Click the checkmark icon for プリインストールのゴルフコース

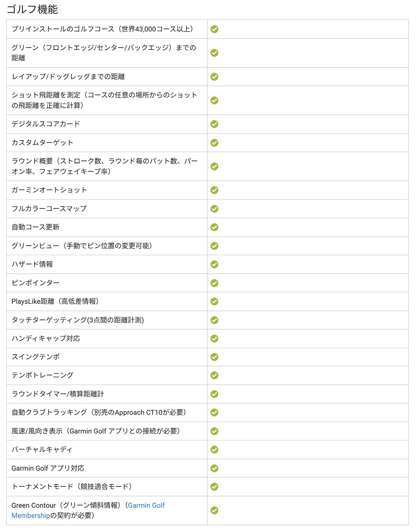[x=214, y=29]
